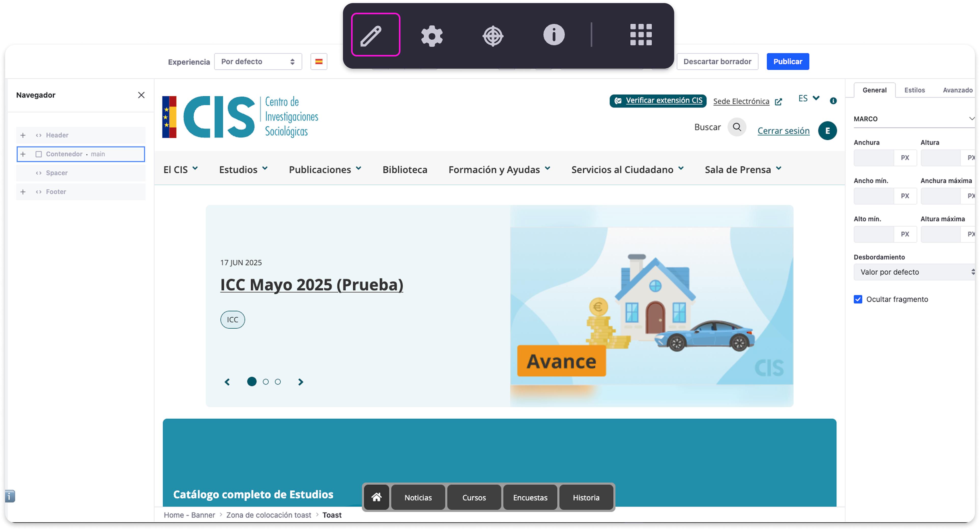Image resolution: width=980 pixels, height=530 pixels.
Task: Click the home icon in bottom bar
Action: 376,497
